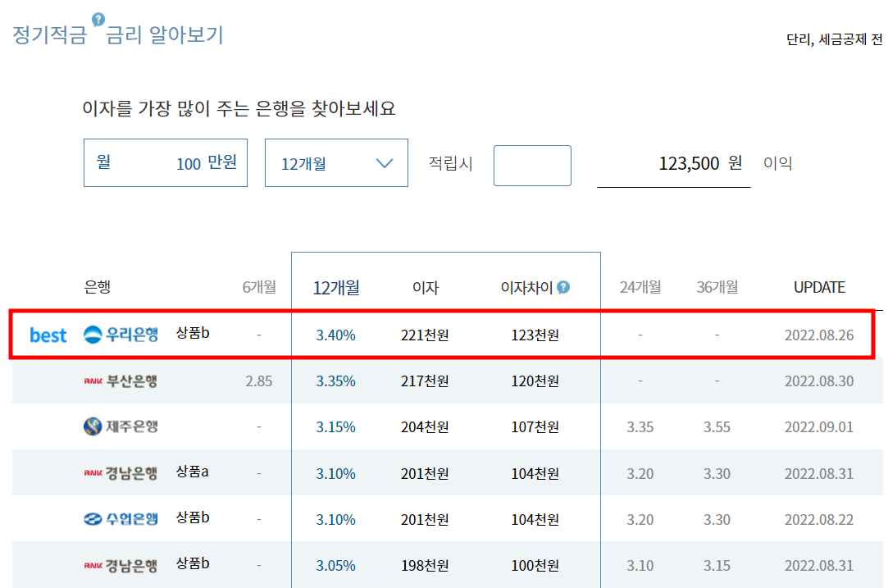The image size is (888, 588).
Task: Click the 123천원 interest difference
Action: pos(535,335)
